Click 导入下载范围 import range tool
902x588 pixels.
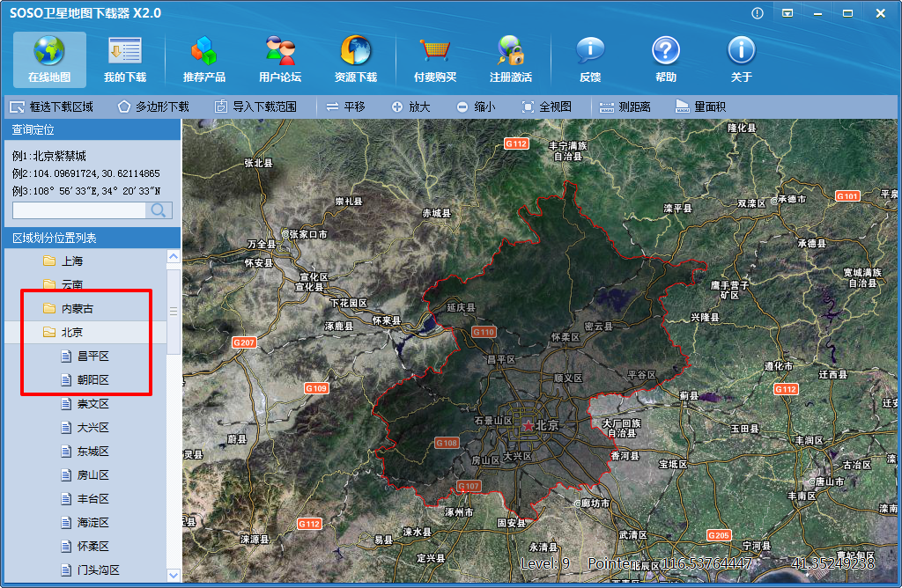tap(256, 107)
